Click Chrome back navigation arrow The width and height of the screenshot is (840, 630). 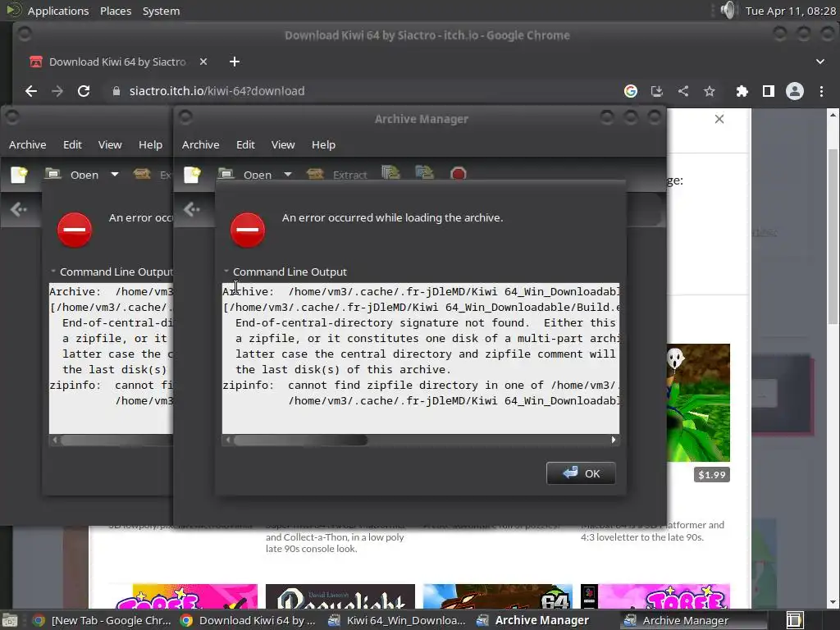[x=31, y=91]
